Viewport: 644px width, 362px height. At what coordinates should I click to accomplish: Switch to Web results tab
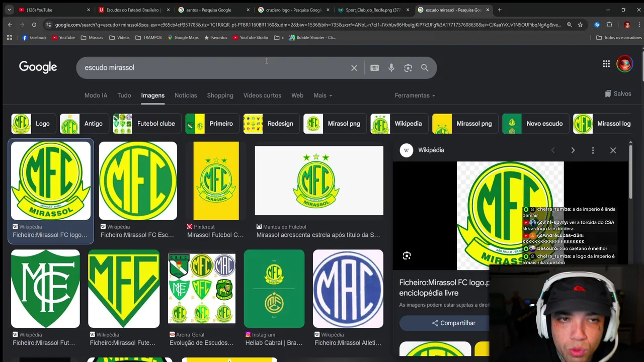(297, 96)
